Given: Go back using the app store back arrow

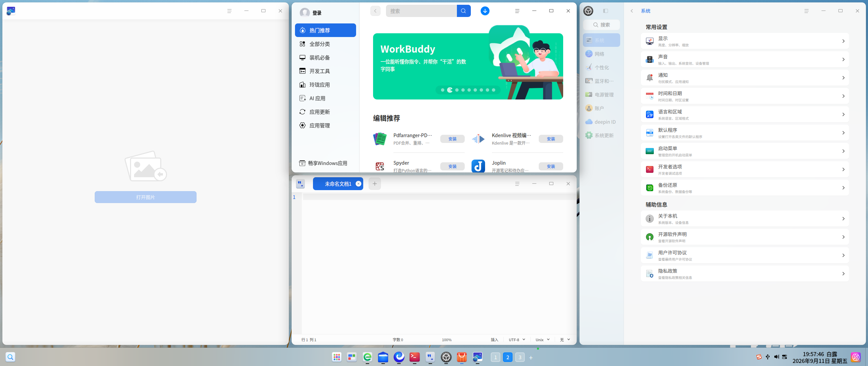Looking at the screenshot, I should 375,11.
